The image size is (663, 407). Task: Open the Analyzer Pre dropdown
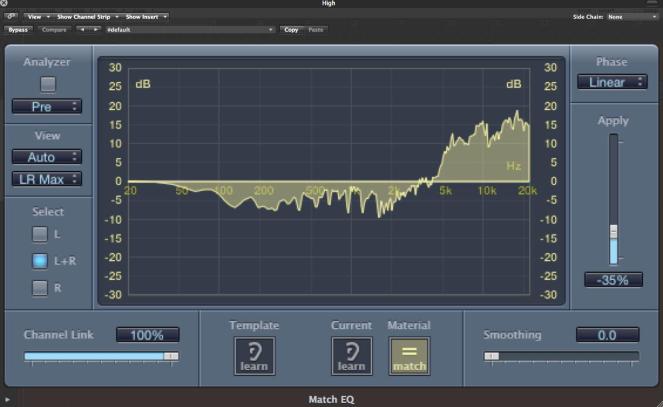pyautogui.click(x=47, y=106)
